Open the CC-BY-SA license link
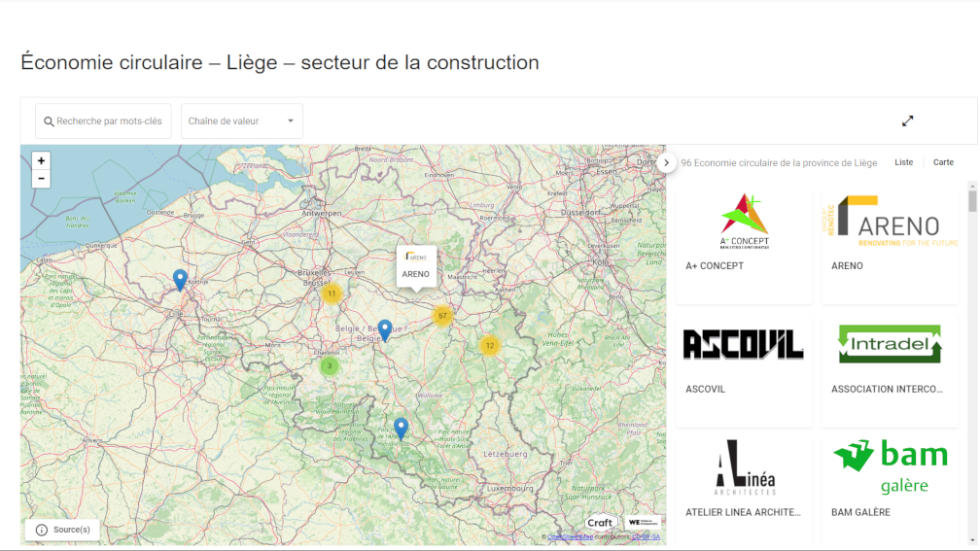980x551 pixels. pos(646,537)
